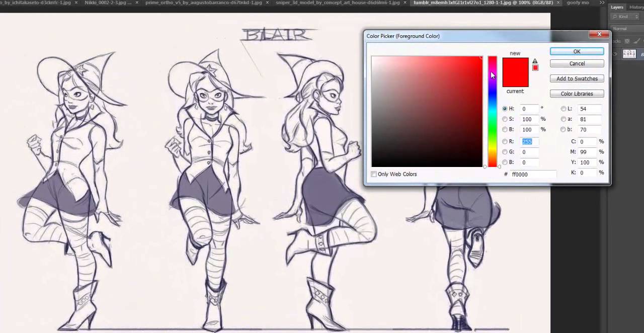
Task: Open Color Libraries from the Color Picker
Action: (577, 94)
